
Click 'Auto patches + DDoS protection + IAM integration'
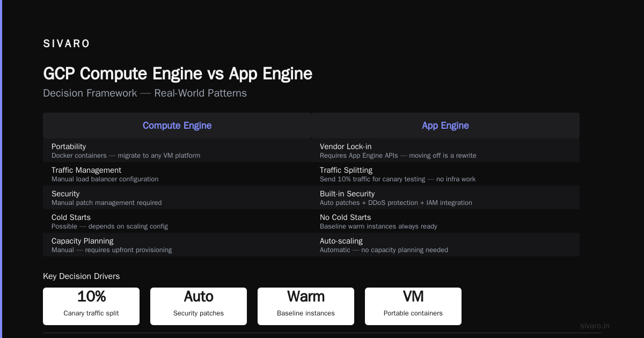click(x=396, y=203)
